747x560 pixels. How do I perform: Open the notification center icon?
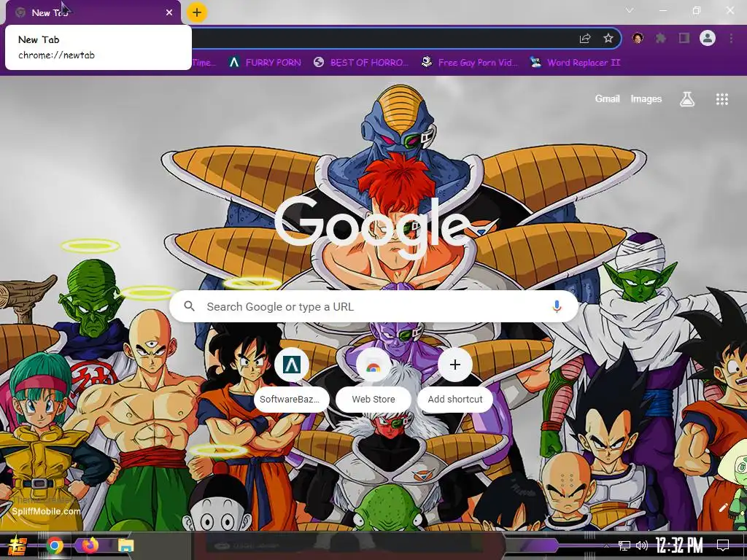(x=723, y=545)
